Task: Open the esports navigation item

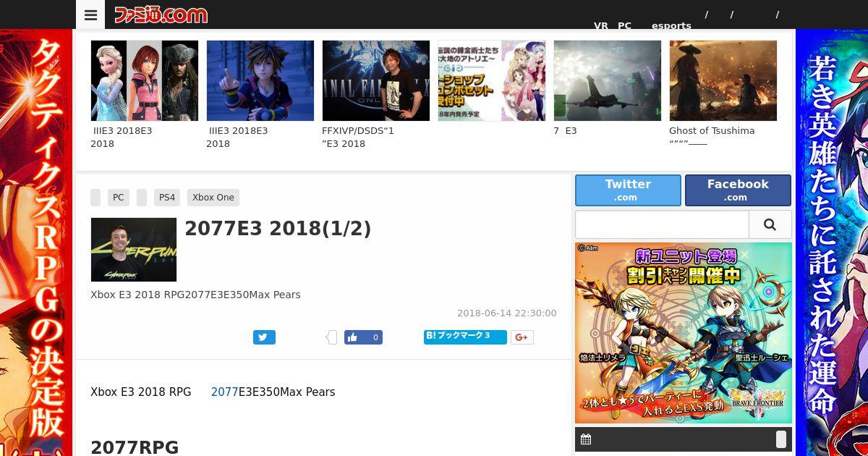Action: coord(671,25)
